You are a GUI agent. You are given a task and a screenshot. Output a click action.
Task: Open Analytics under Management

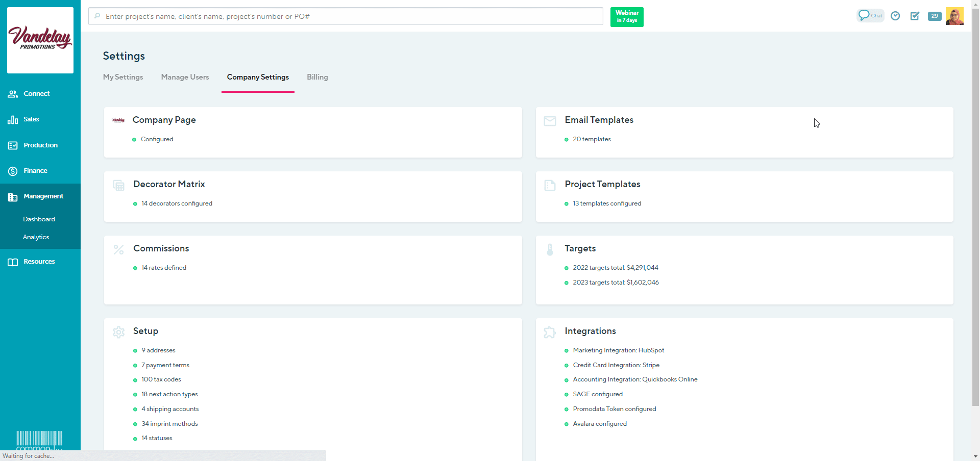36,237
